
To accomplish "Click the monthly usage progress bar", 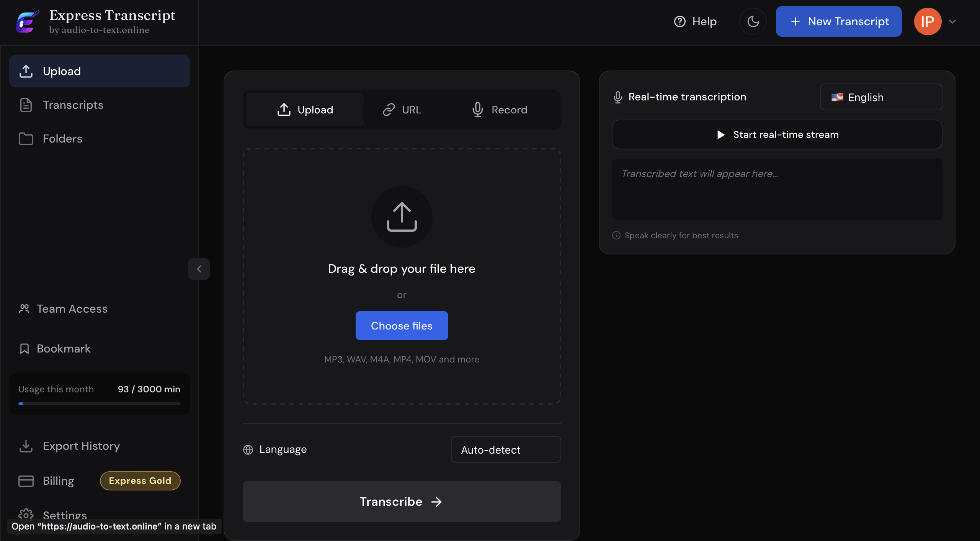I will 99,404.
